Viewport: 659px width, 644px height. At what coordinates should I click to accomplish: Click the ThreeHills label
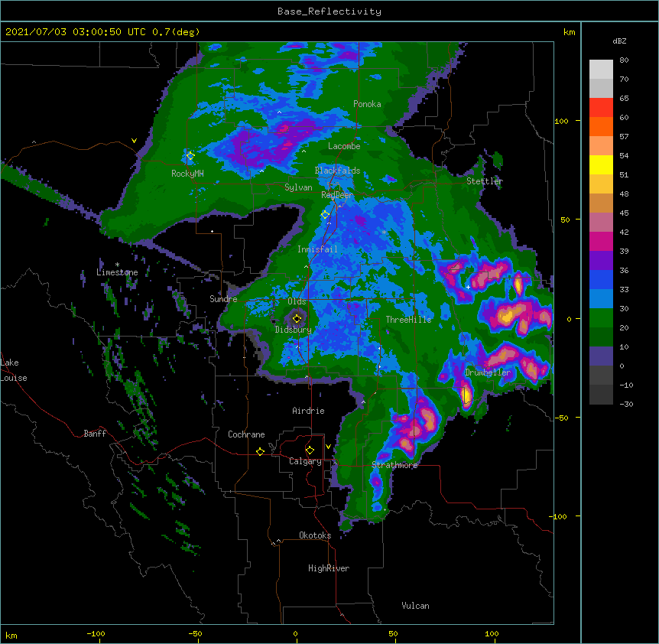408,320
